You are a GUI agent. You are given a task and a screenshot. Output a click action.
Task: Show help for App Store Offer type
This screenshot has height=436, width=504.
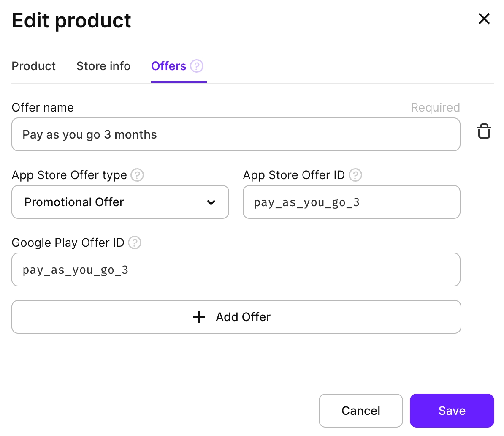click(x=137, y=175)
